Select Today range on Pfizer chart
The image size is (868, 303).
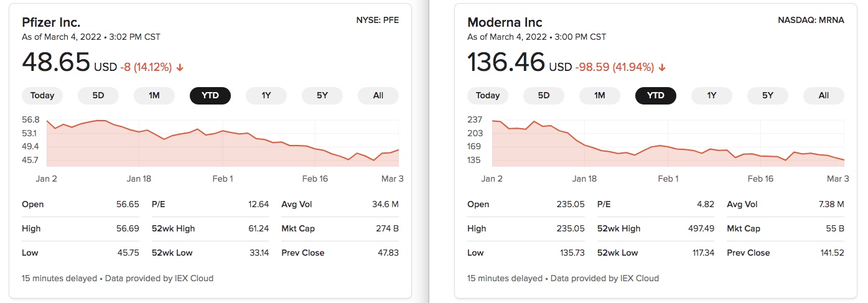[42, 95]
